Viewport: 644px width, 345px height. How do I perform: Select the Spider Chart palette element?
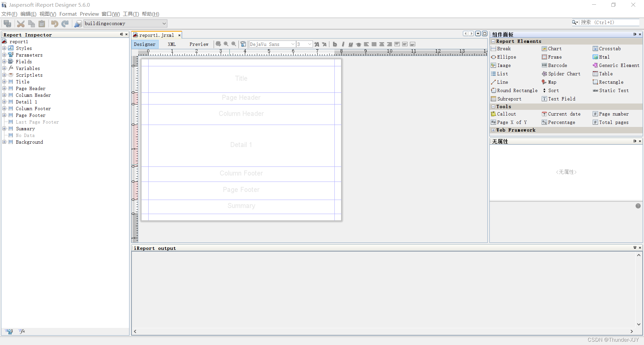click(x=561, y=74)
